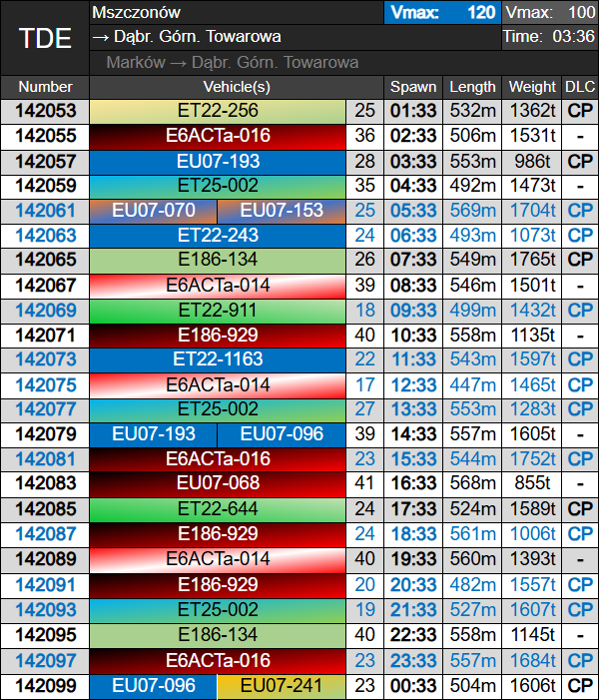This screenshot has width=599, height=700.
Task: Open train number 142075
Action: [x=45, y=384]
